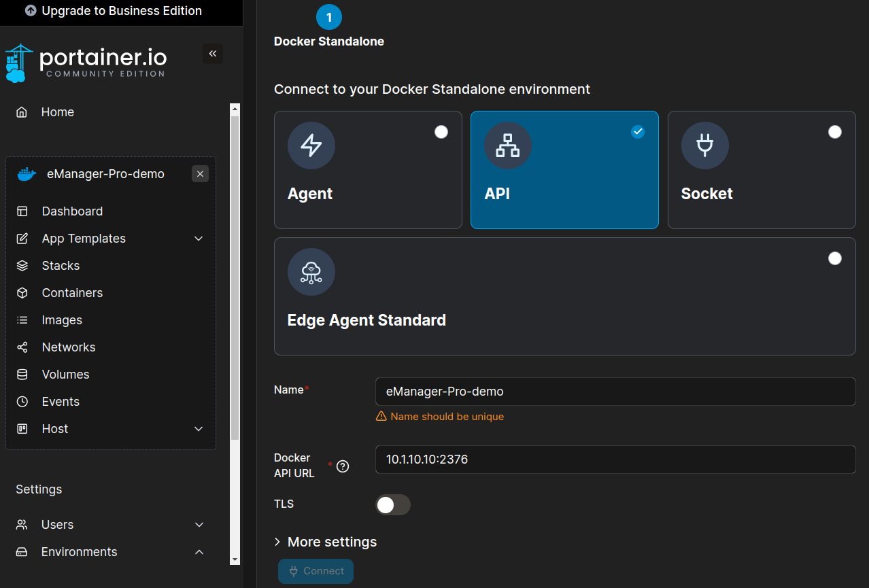Click the Agent lightning bolt icon

[311, 145]
